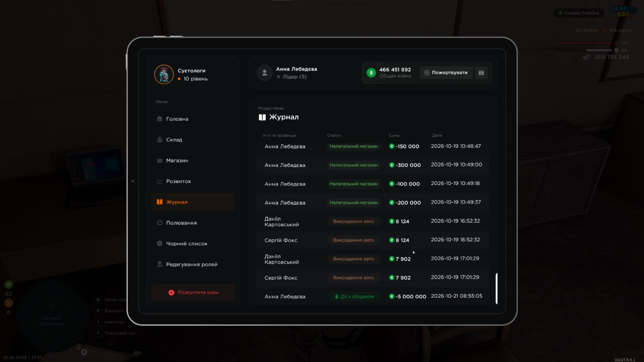
Task: Click the Суєтологи clan avatar
Action: [x=164, y=74]
